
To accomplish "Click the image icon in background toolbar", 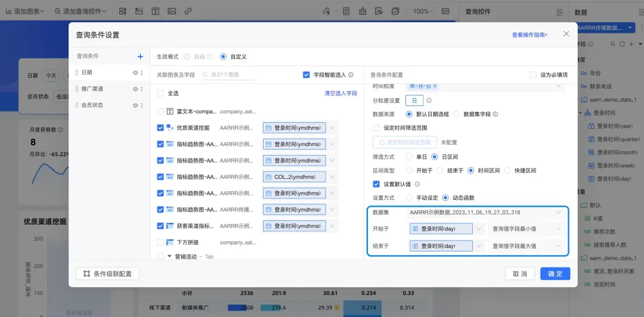I will 172,11.
